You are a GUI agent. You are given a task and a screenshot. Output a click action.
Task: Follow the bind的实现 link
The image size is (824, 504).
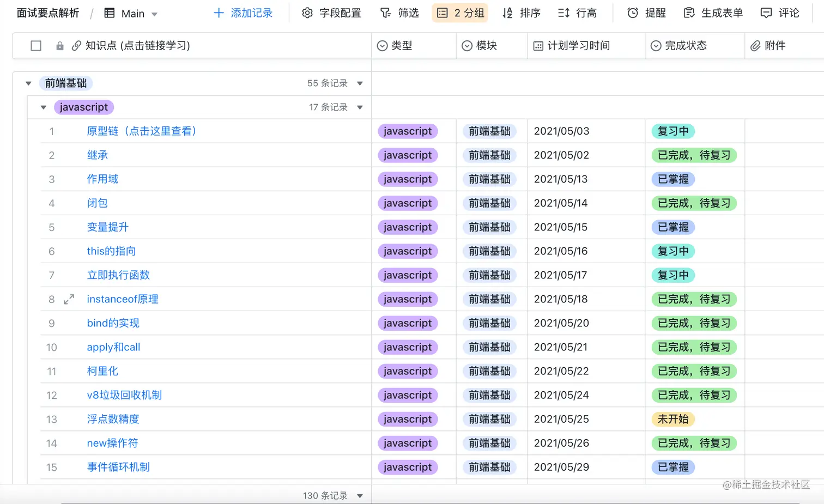pos(113,323)
